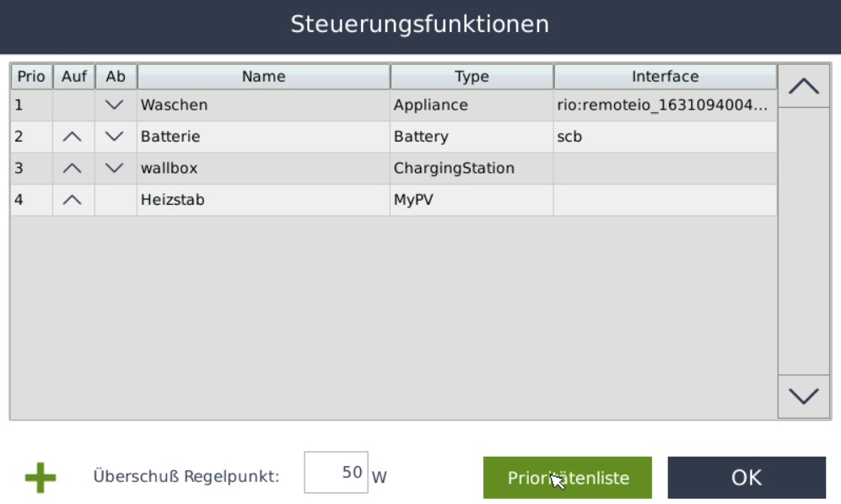The image size is (841, 504).
Task: Move Heizstab up in priority
Action: point(73,201)
